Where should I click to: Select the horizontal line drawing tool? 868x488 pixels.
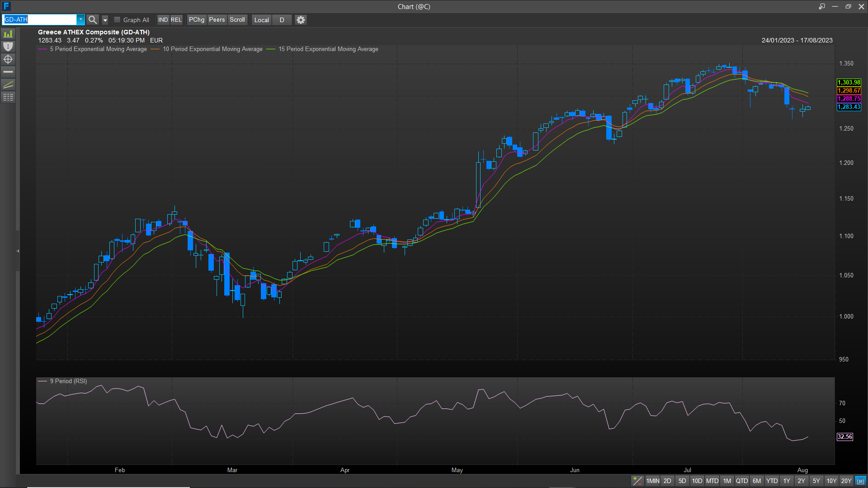[8, 72]
